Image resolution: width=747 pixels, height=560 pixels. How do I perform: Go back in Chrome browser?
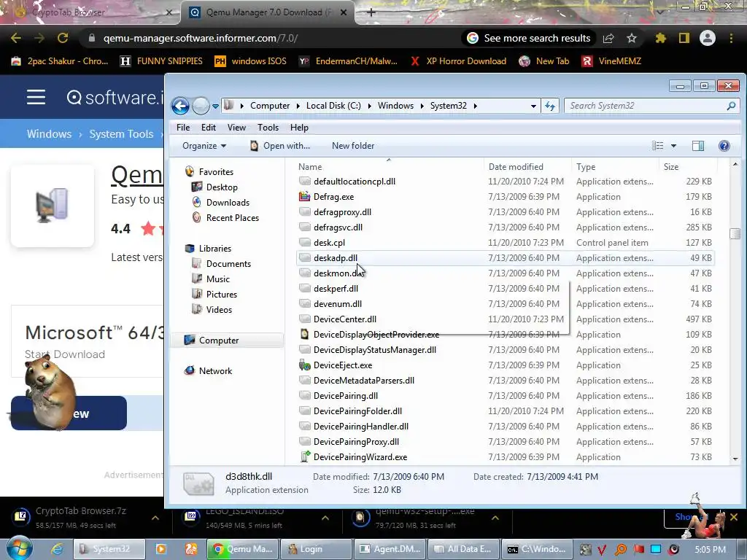click(16, 38)
